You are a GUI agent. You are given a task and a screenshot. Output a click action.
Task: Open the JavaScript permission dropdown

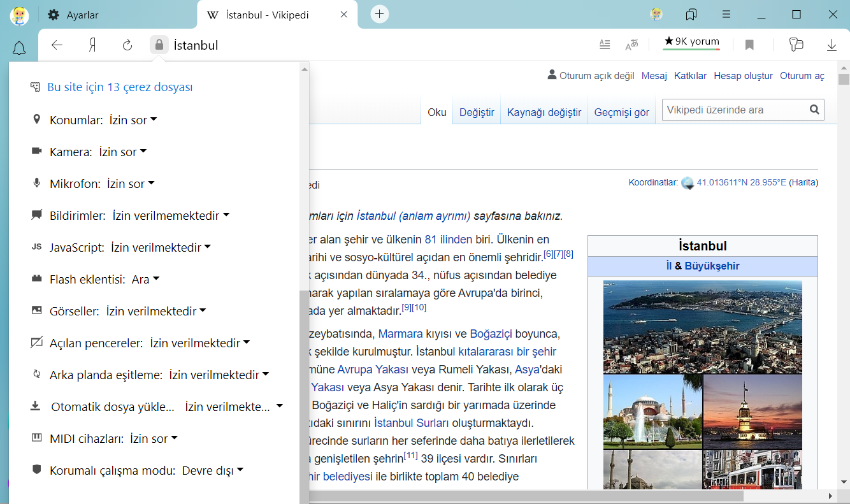coord(161,247)
